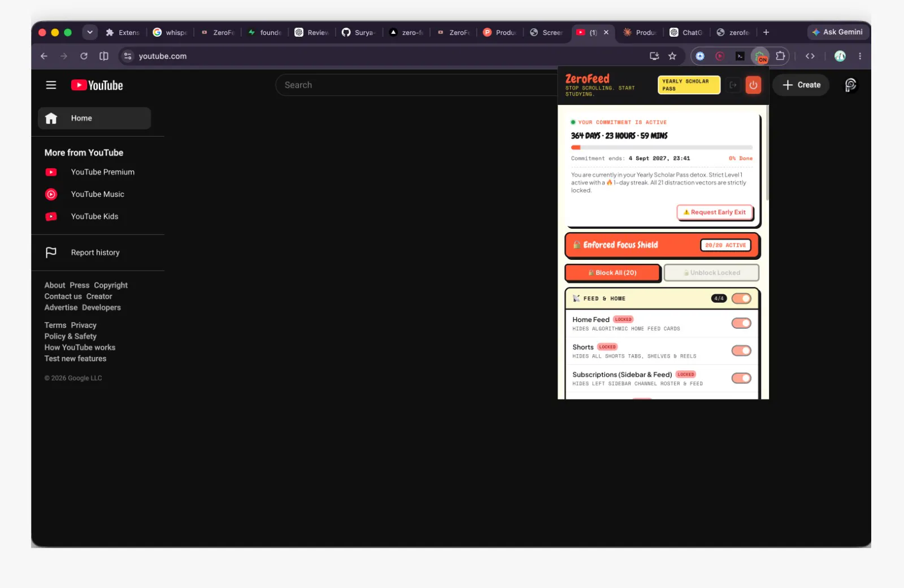904x588 pixels.
Task: Click the Press footer link
Action: point(80,285)
